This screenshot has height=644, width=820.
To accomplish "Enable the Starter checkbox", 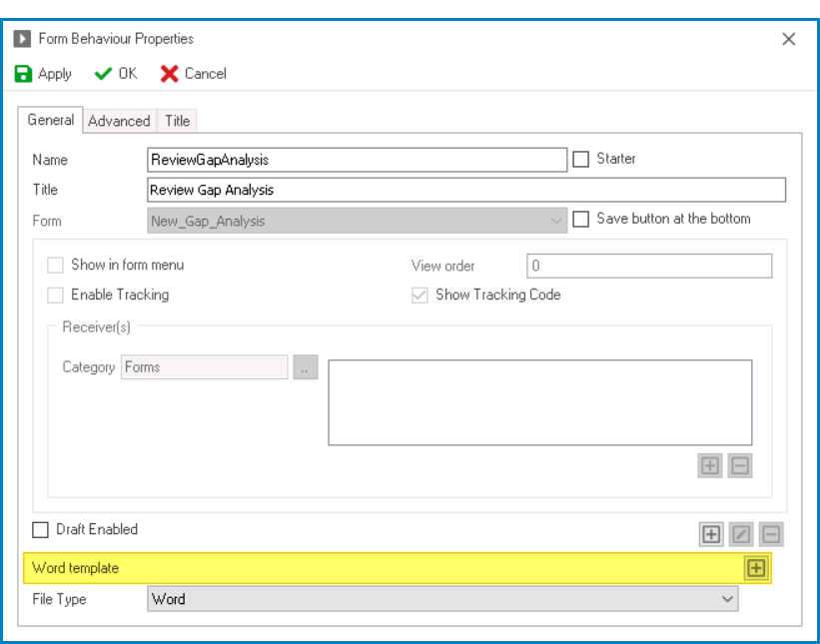I will pos(581,159).
